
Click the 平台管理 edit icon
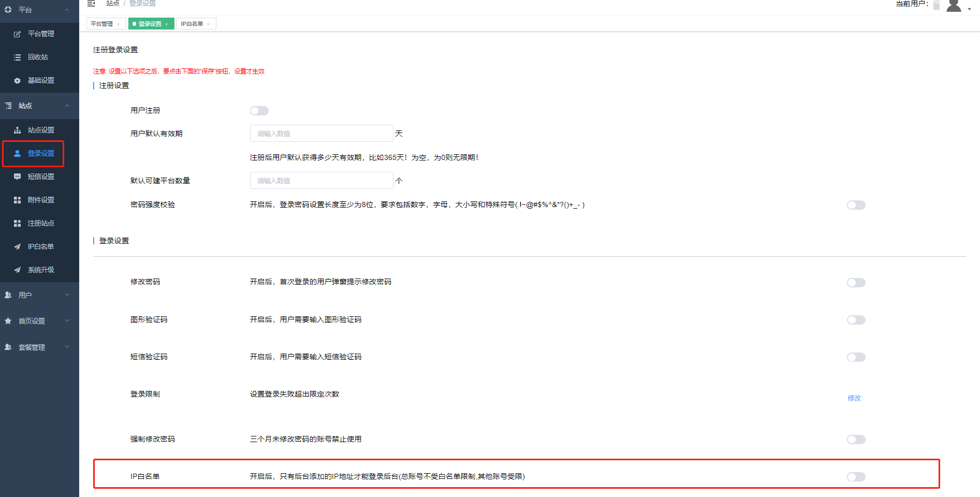(17, 34)
